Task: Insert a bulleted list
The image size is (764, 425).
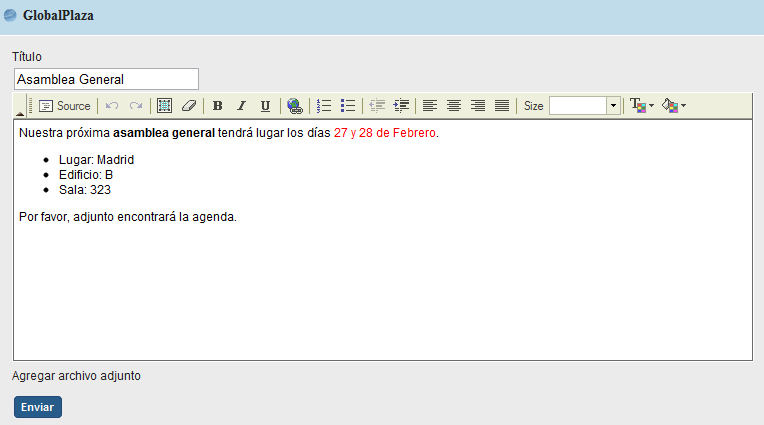Action: click(x=348, y=106)
